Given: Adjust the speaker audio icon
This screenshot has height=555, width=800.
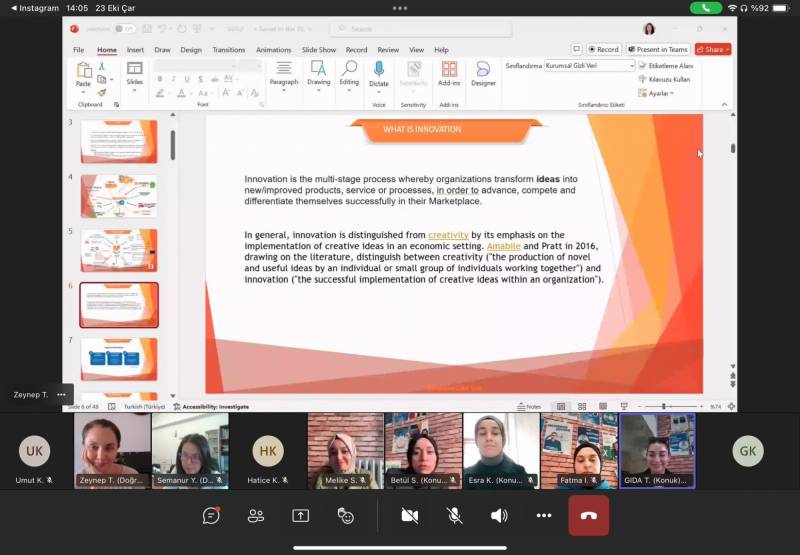Looking at the screenshot, I should pos(499,515).
